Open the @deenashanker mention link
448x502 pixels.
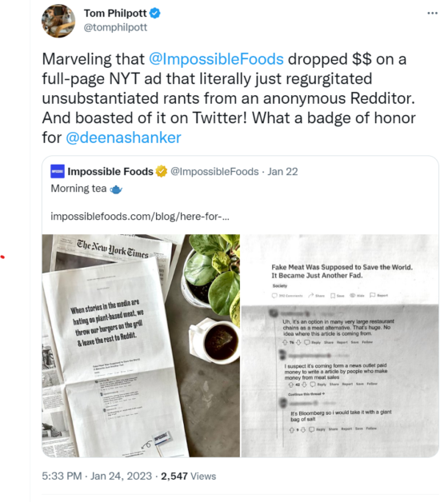tap(123, 137)
